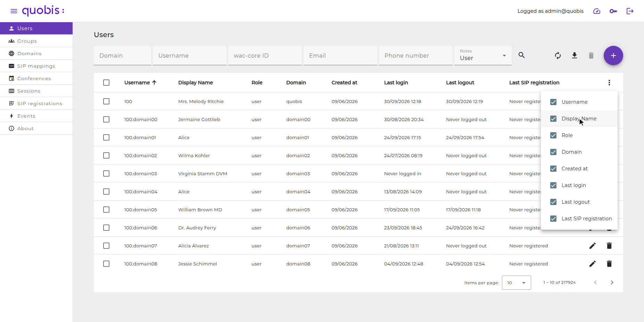Open About in the sidebar

tap(36, 128)
